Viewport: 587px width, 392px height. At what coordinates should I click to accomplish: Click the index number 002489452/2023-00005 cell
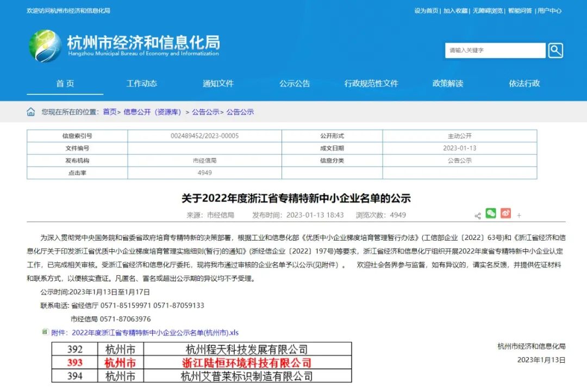coord(204,136)
